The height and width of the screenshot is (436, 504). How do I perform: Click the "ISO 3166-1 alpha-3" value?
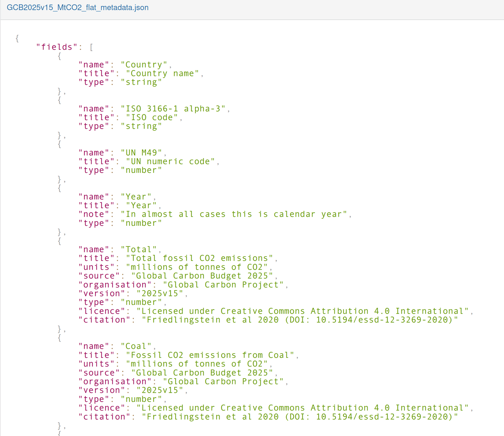173,109
